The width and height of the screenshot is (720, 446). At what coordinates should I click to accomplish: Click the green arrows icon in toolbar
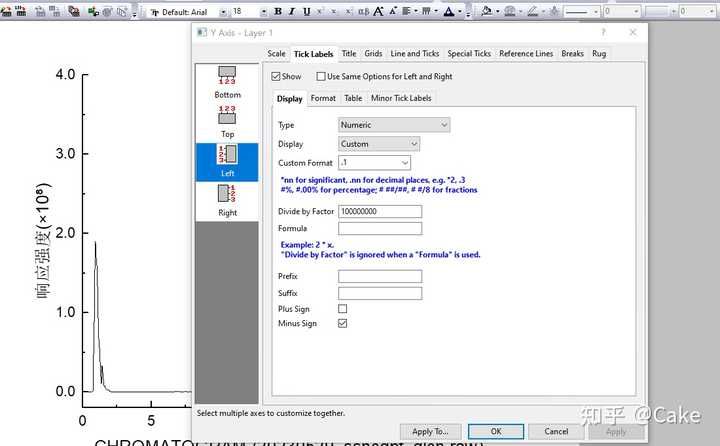point(93,11)
